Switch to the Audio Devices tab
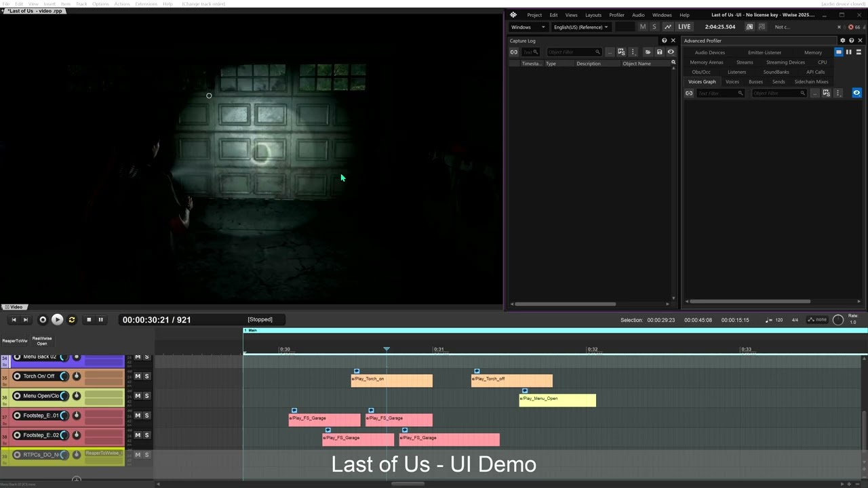This screenshot has width=868, height=488. 710,52
